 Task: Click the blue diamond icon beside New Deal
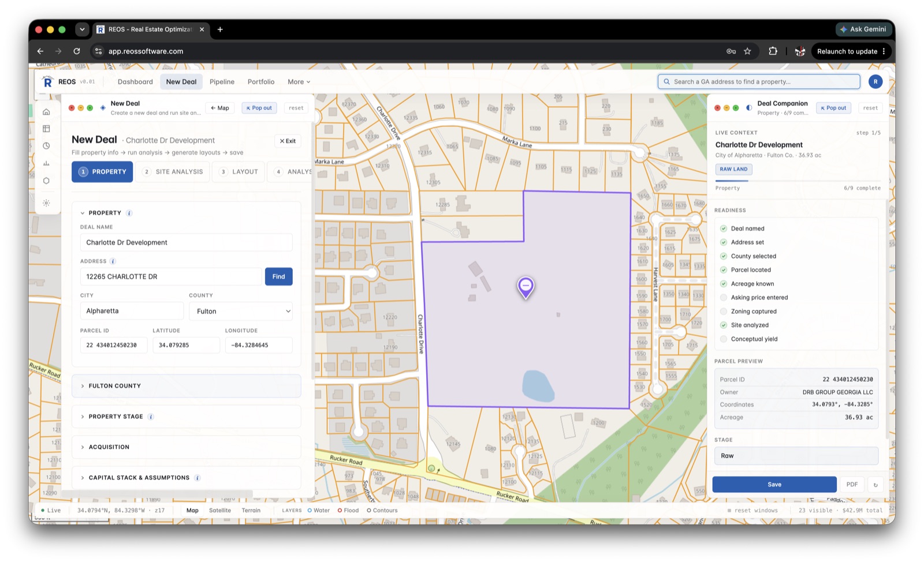103,108
